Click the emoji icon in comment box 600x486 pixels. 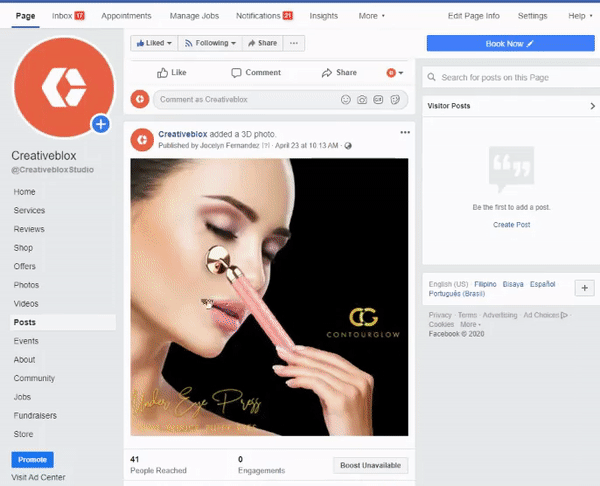click(346, 99)
